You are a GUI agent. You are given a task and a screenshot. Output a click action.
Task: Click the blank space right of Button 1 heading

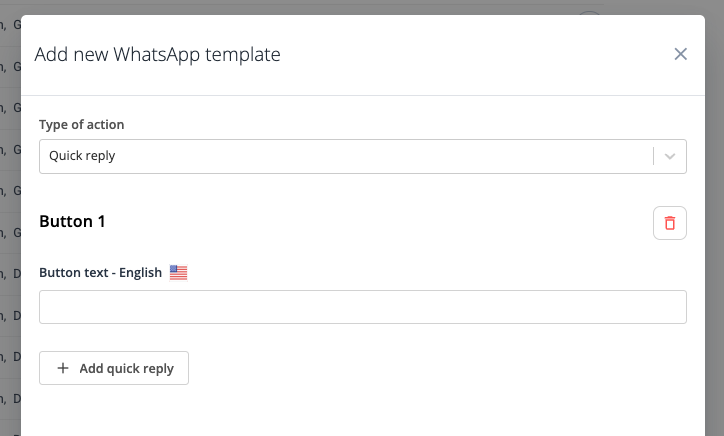point(380,221)
